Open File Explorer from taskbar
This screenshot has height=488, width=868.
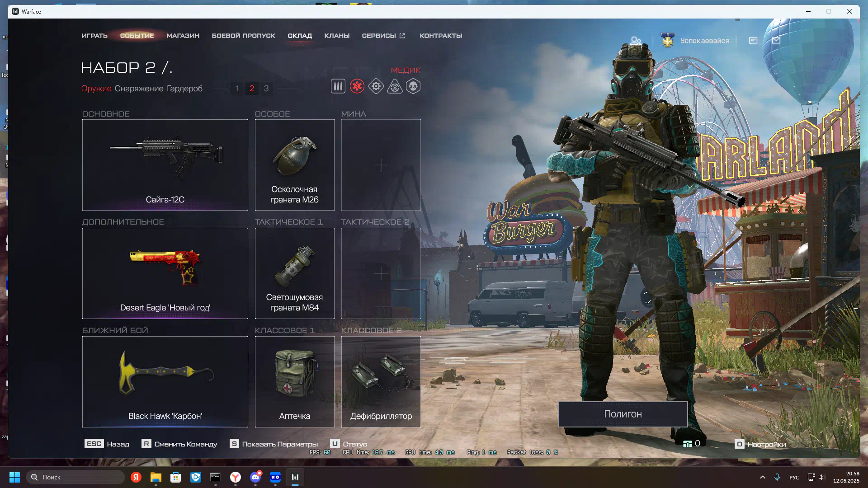(x=156, y=477)
